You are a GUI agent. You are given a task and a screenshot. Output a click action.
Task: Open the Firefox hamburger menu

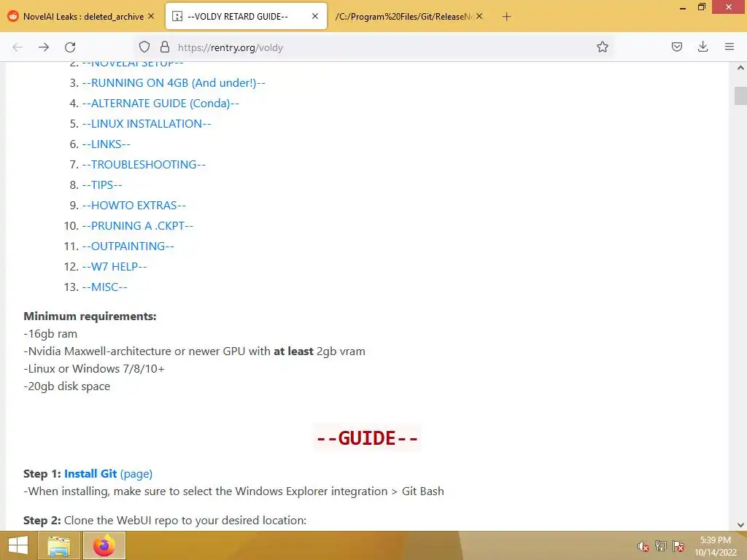(729, 47)
